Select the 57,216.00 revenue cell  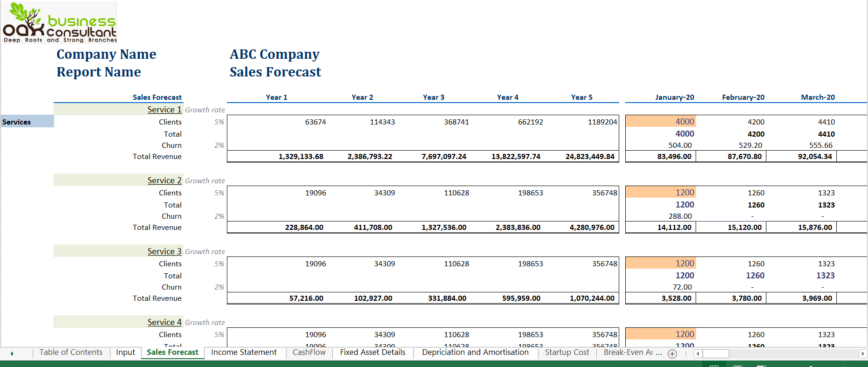(x=306, y=298)
